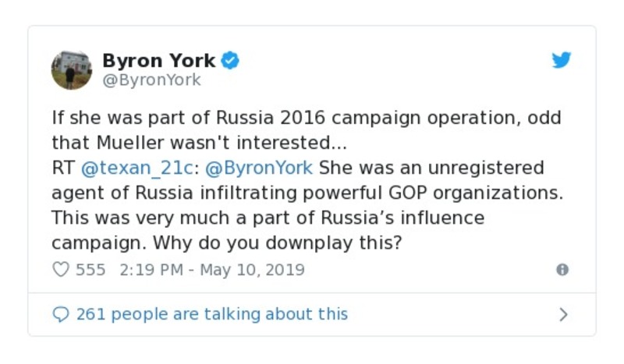The image size is (624, 364).
Task: Click "261 people are talking about this"
Action: pyautogui.click(x=211, y=314)
